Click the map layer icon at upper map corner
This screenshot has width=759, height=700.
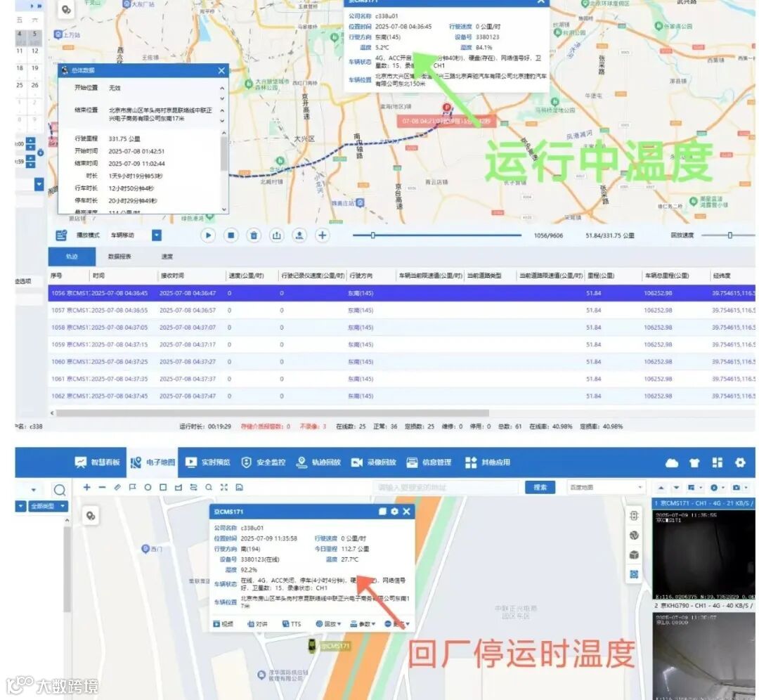pyautogui.click(x=66, y=10)
